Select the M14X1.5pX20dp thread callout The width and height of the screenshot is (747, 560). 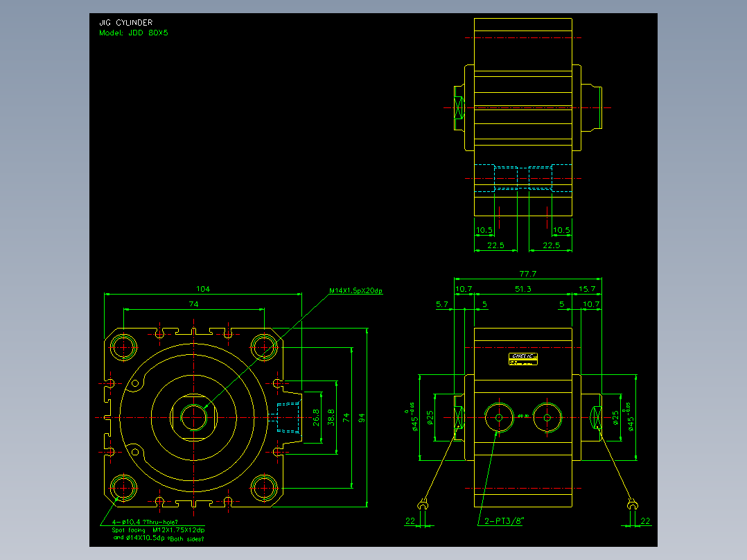(356, 290)
